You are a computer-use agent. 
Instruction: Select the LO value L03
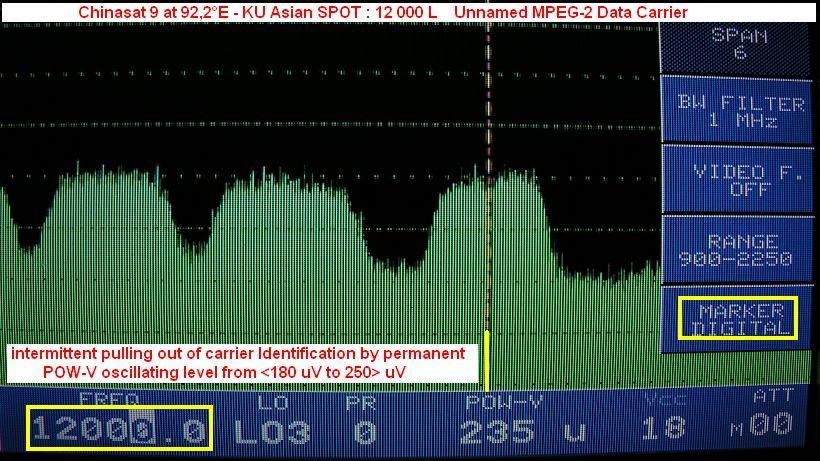(272, 431)
